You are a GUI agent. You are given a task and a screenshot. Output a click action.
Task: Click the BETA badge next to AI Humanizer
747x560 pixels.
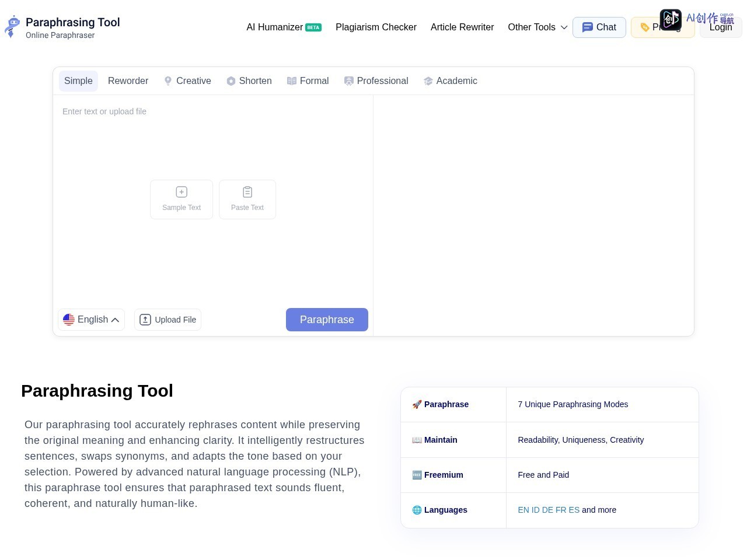coord(313,27)
